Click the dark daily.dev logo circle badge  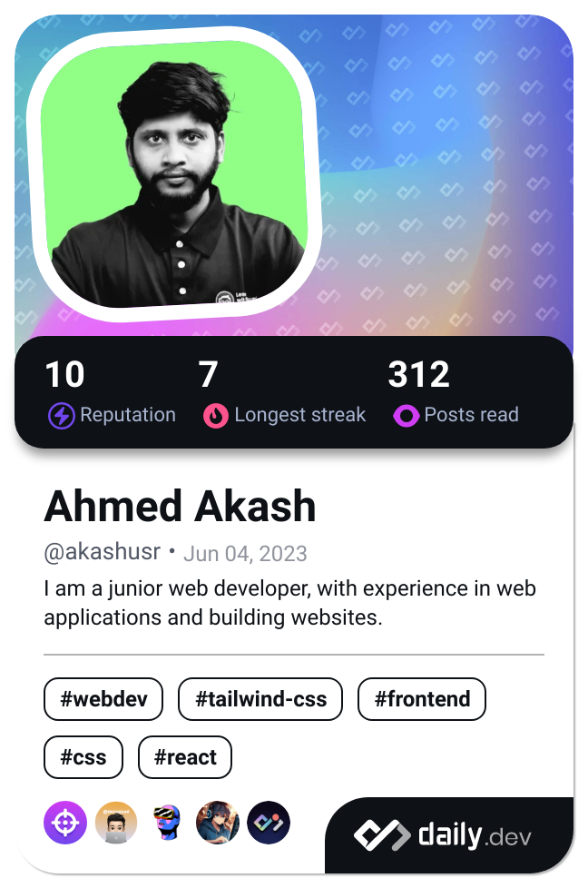(x=269, y=823)
